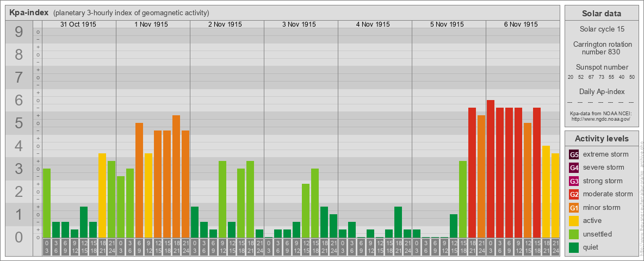Select the 4 Nov 1915 date header
This screenshot has height=261, width=644.
point(374,24)
